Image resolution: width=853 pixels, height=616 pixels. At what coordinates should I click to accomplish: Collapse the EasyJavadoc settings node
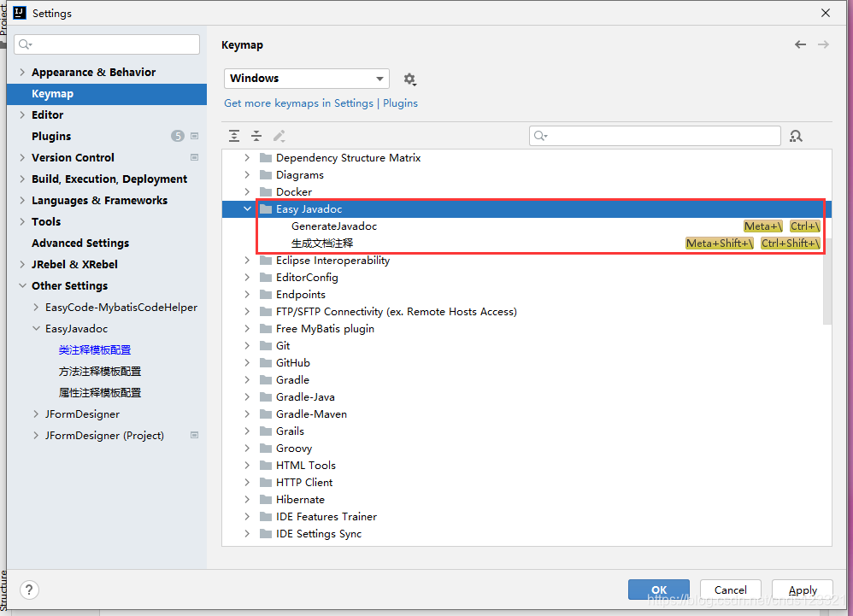pyautogui.click(x=36, y=328)
